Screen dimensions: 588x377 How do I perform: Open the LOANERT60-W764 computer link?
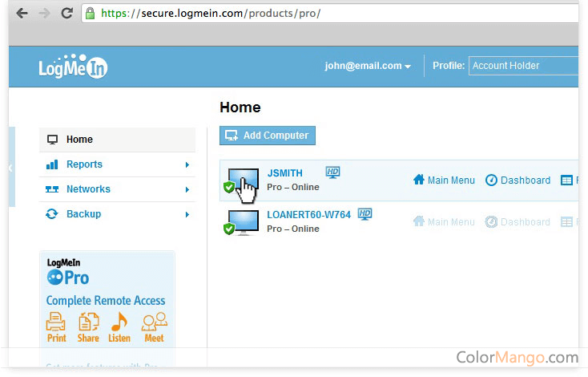pyautogui.click(x=308, y=215)
